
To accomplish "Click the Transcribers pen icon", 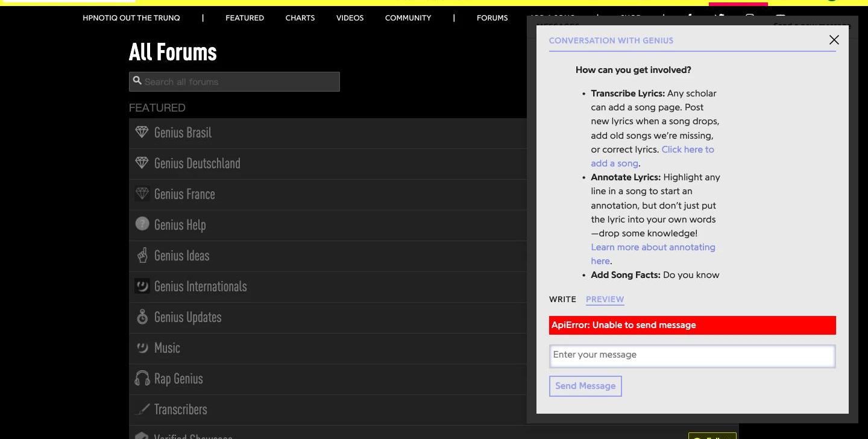I will 142,409.
